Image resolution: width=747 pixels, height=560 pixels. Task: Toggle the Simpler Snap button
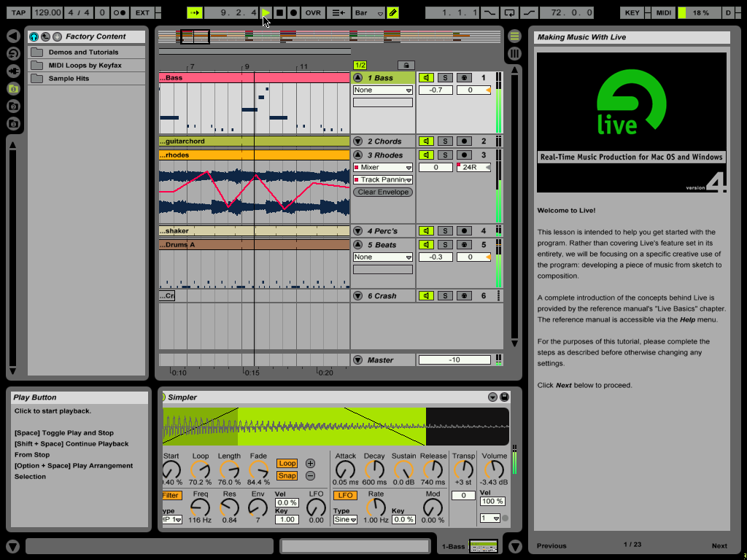[x=287, y=475]
